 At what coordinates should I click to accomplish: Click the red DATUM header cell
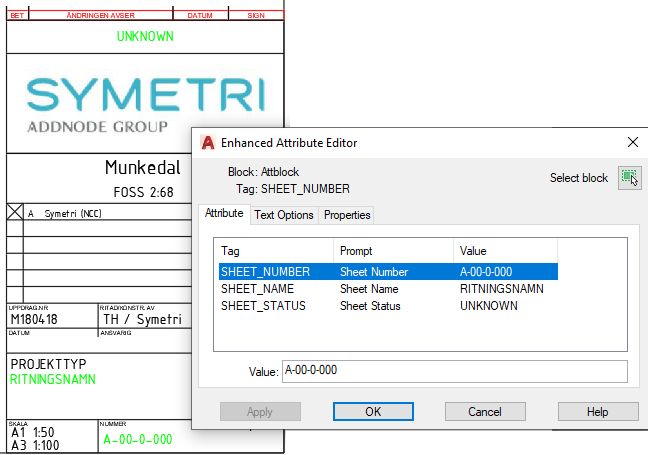pos(200,15)
